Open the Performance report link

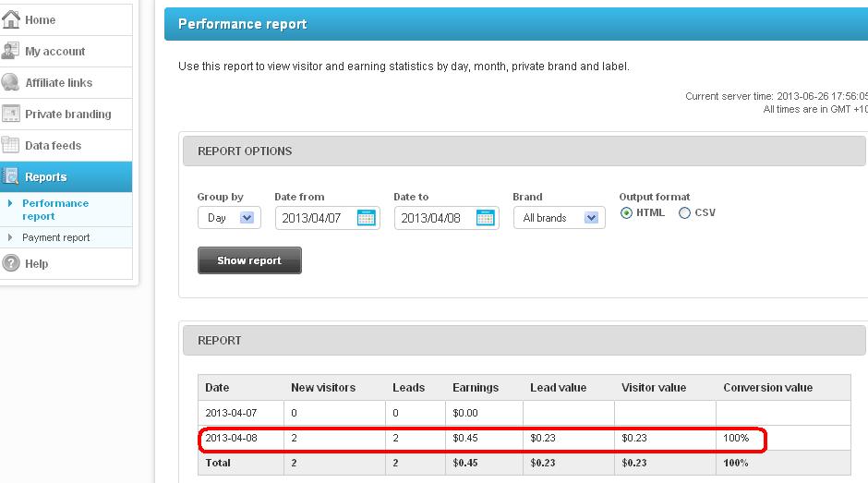(55, 210)
